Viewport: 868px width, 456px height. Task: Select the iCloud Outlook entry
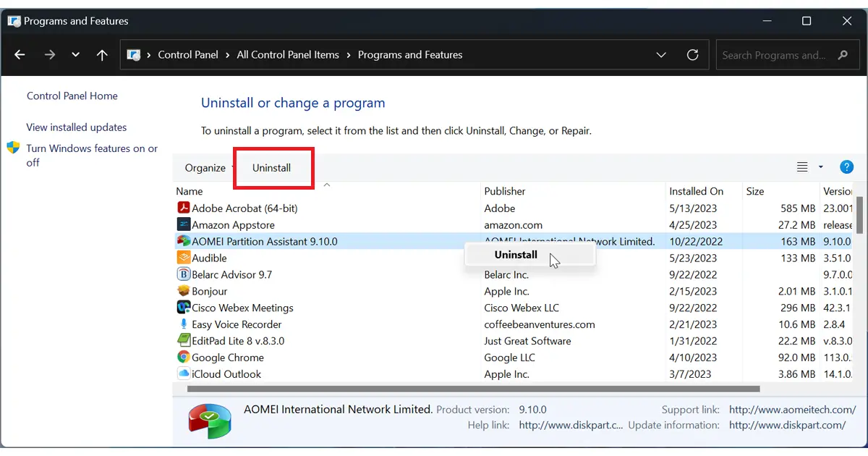[x=226, y=374]
